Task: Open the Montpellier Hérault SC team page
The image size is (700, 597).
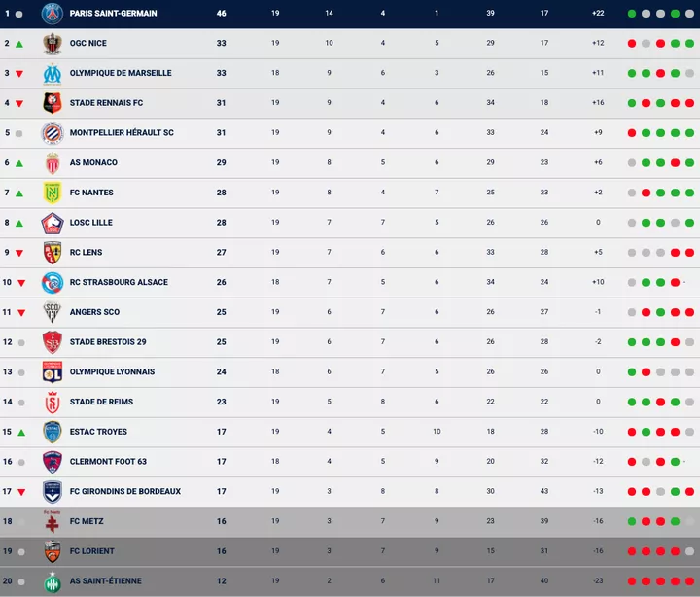Action: click(122, 133)
